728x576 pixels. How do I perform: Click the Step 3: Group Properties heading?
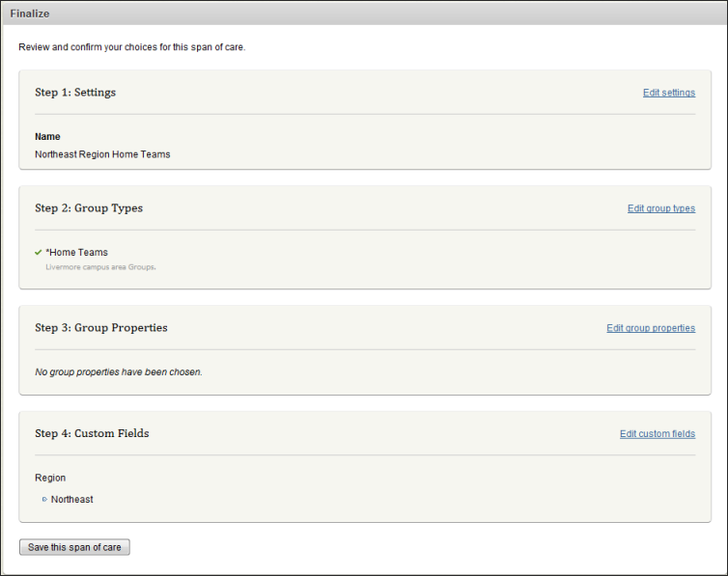click(x=101, y=328)
